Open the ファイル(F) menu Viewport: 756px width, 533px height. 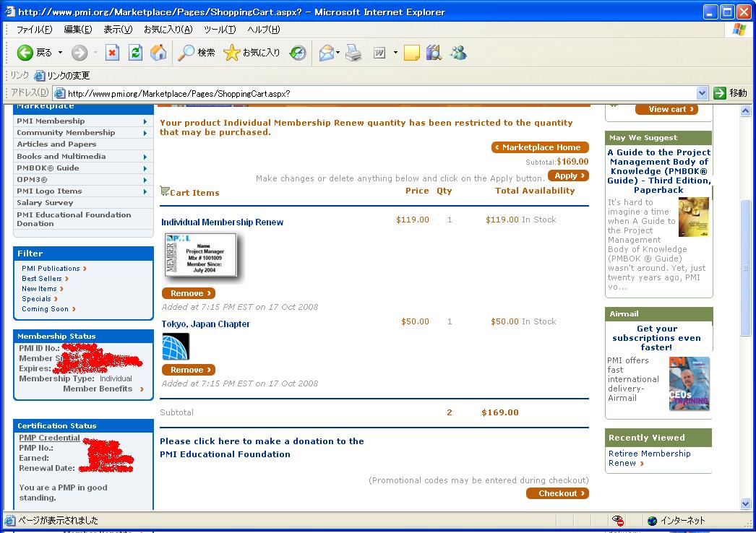tap(34, 30)
